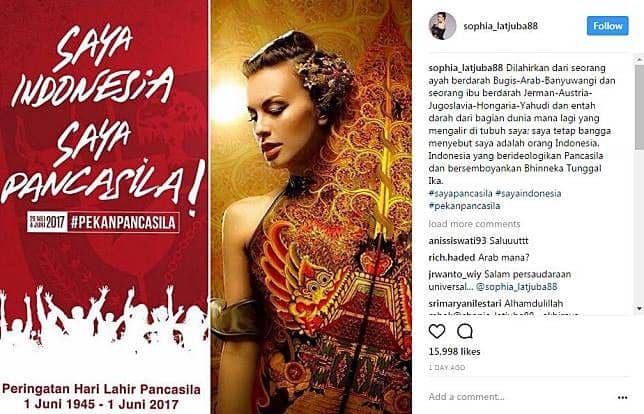Click the comments scrollbar up arrow
644x414 pixels.
click(639, 60)
